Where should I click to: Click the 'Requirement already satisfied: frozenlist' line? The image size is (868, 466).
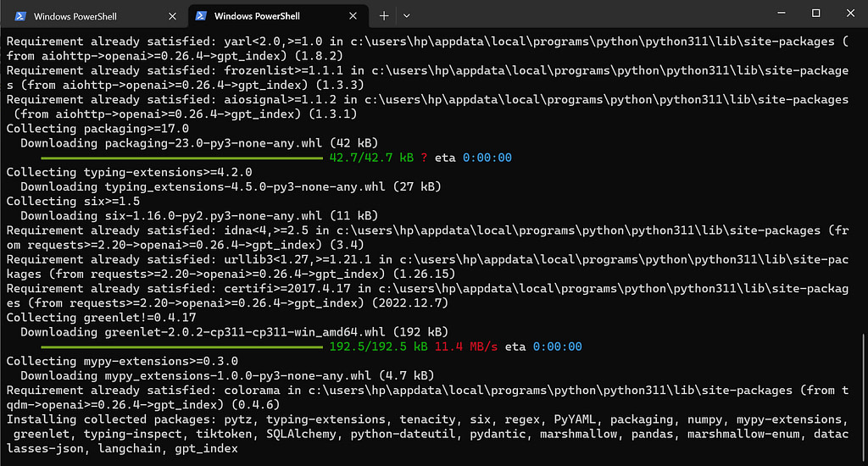tap(427, 77)
